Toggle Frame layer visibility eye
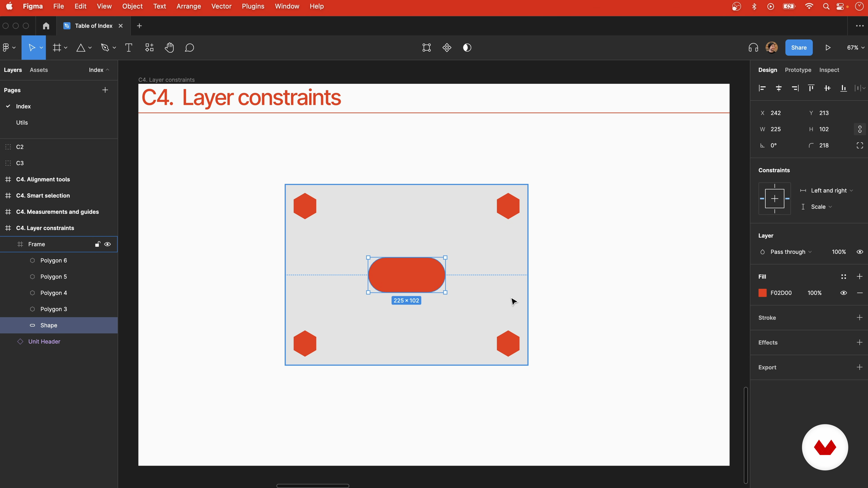The height and width of the screenshot is (488, 868). pyautogui.click(x=108, y=244)
